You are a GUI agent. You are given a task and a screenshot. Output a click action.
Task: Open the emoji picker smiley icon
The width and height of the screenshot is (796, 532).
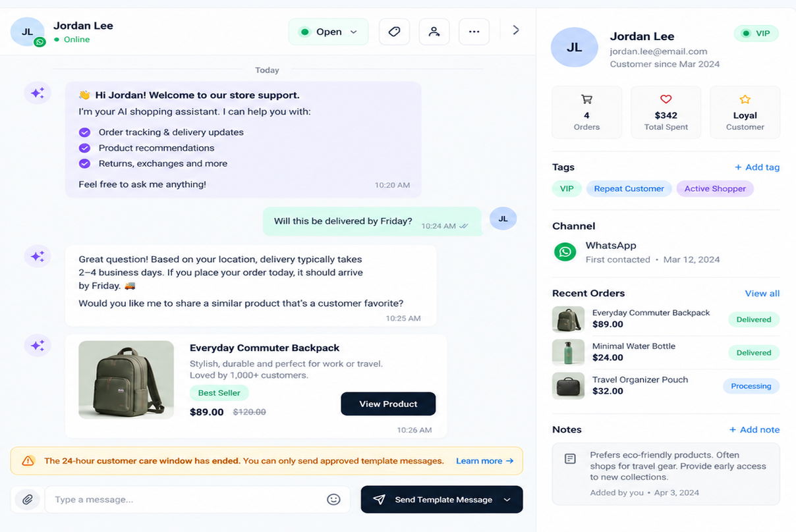[333, 500]
